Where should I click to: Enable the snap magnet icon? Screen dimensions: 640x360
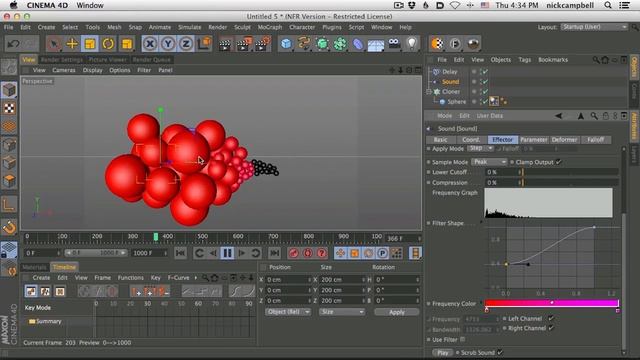[x=9, y=227]
